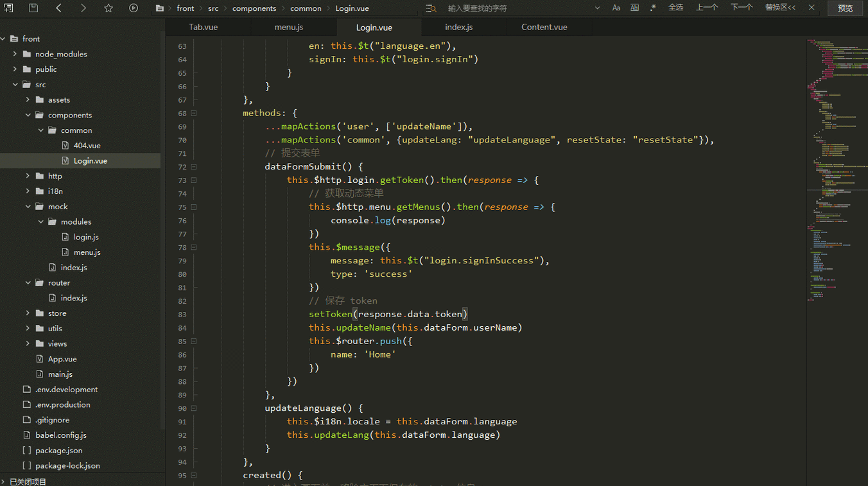This screenshot has width=868, height=486.
Task: Collapse the methods block at line 68
Action: point(194,113)
